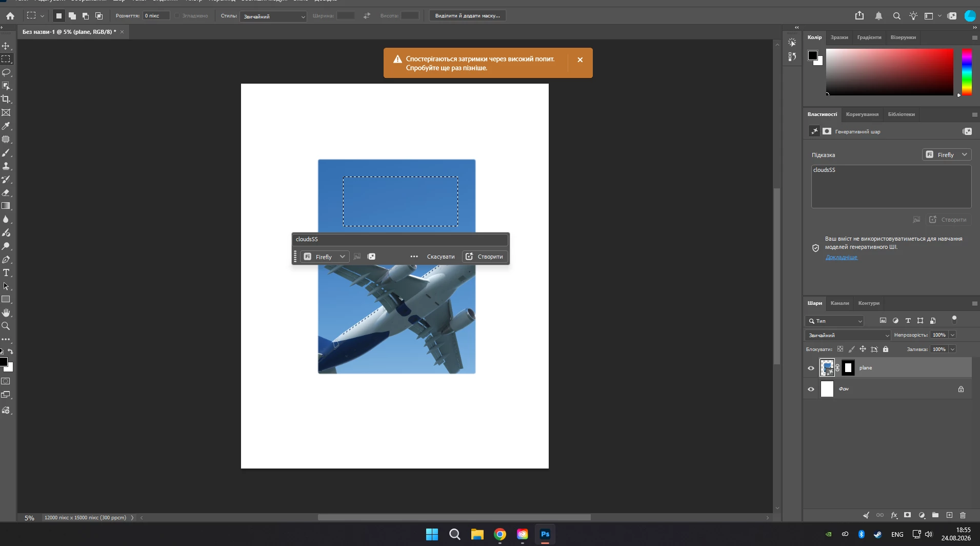The height and width of the screenshot is (546, 980).
Task: Open the Layers panel menu
Action: click(974, 303)
